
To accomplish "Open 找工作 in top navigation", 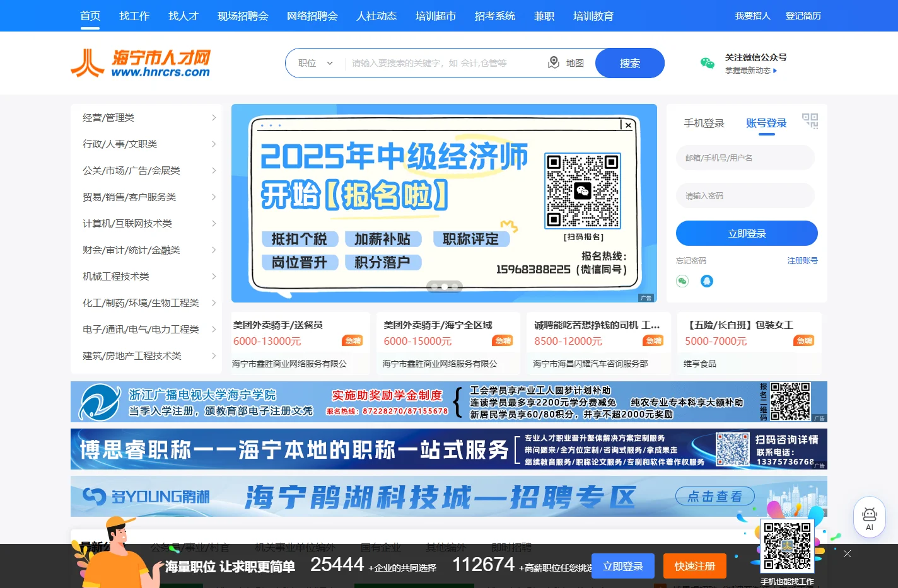I will [x=134, y=16].
